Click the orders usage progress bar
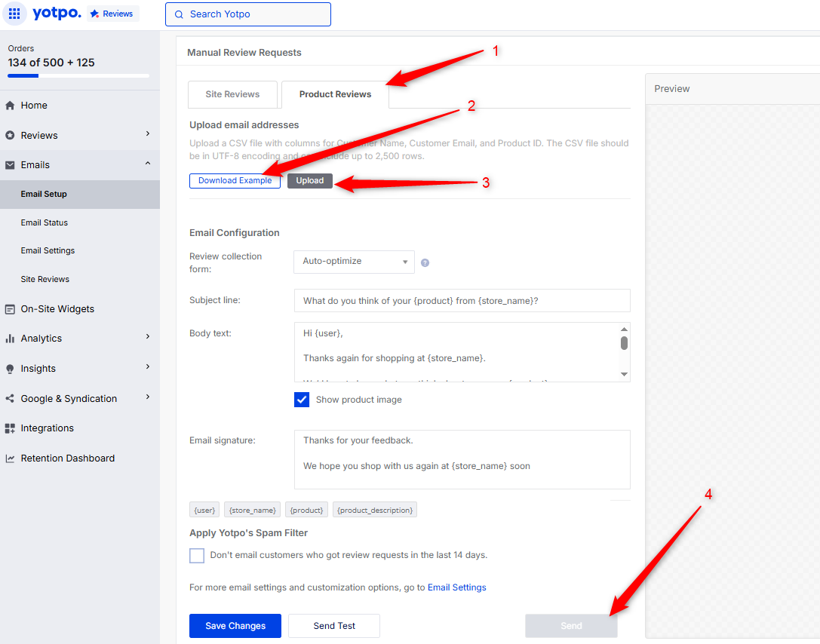 78,76
